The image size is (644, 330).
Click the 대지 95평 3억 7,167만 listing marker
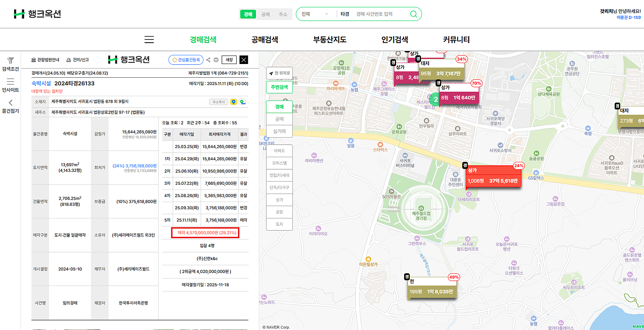[x=442, y=69]
